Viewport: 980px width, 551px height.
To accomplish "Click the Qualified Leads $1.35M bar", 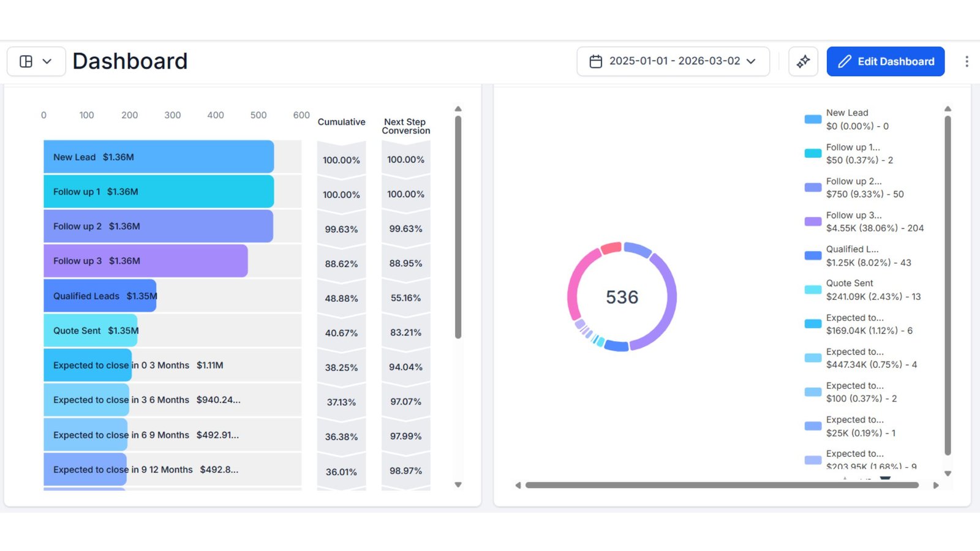I will click(x=100, y=296).
